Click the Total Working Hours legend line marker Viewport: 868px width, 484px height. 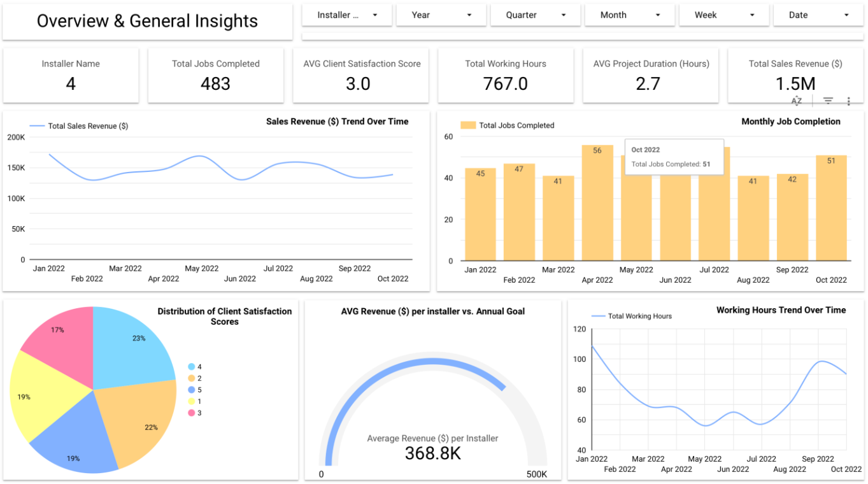[x=599, y=316]
